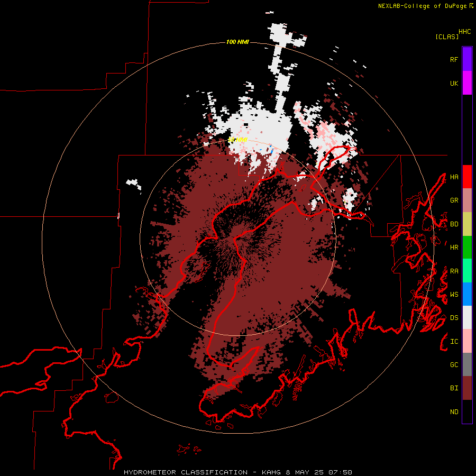Click the BD legend label
This screenshot has height=476, width=476.
454,224
